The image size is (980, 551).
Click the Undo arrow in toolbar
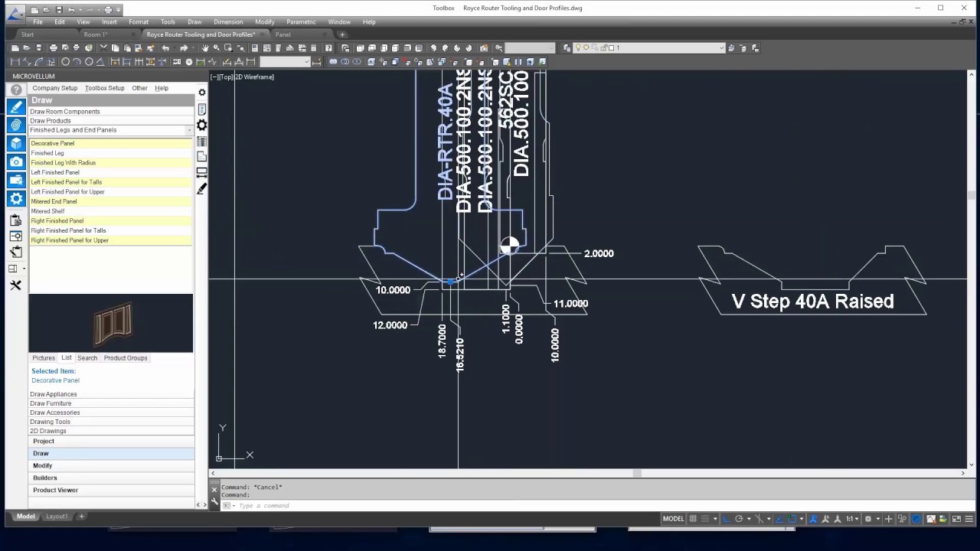coord(165,48)
